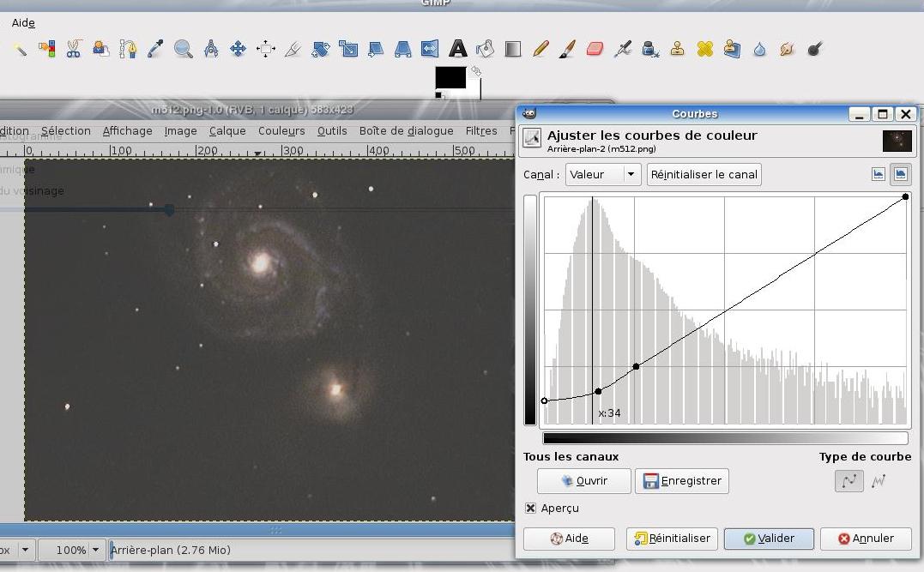Screen dimensions: 924x572
Task: Select the Flip tool
Action: coord(430,49)
